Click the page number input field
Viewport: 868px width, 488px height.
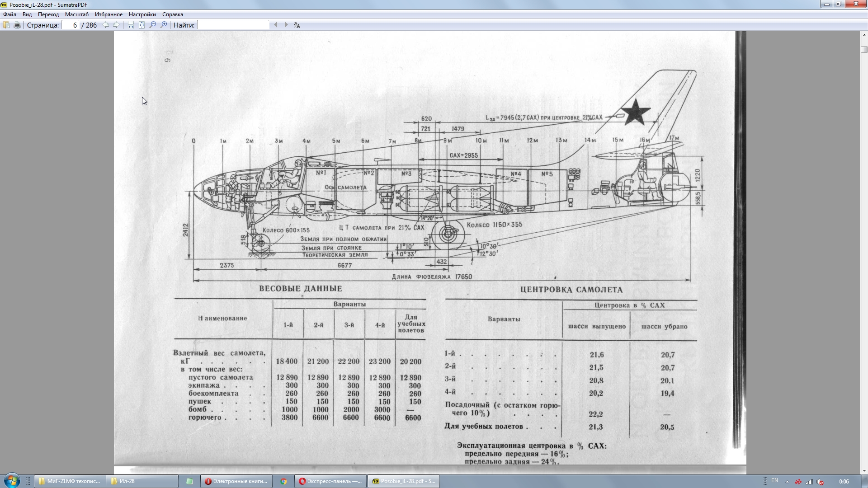71,25
